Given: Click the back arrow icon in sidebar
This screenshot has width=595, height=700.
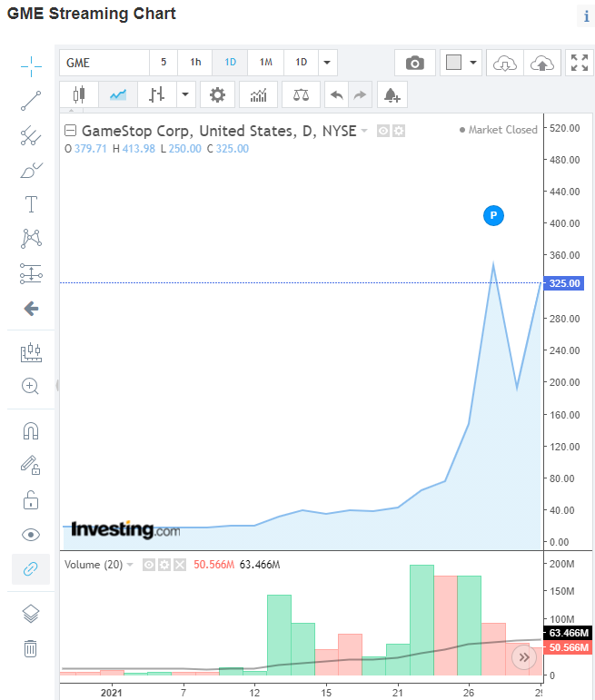Looking at the screenshot, I should [x=31, y=308].
